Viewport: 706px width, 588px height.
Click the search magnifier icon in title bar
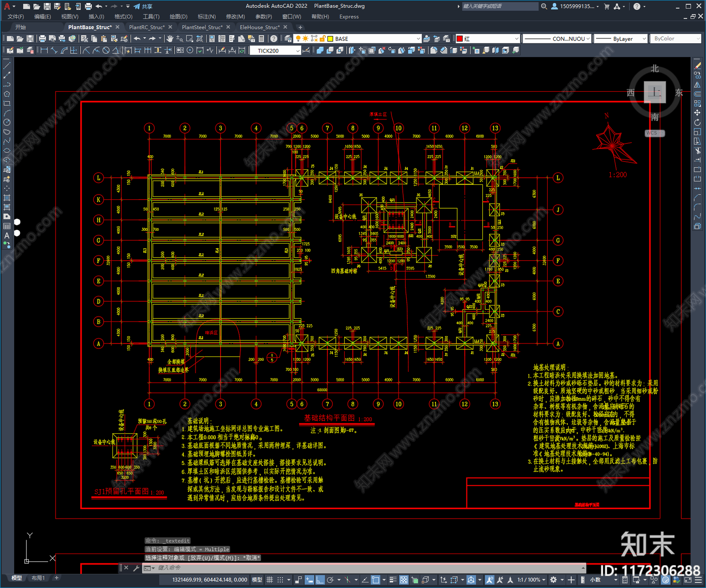pyautogui.click(x=544, y=6)
